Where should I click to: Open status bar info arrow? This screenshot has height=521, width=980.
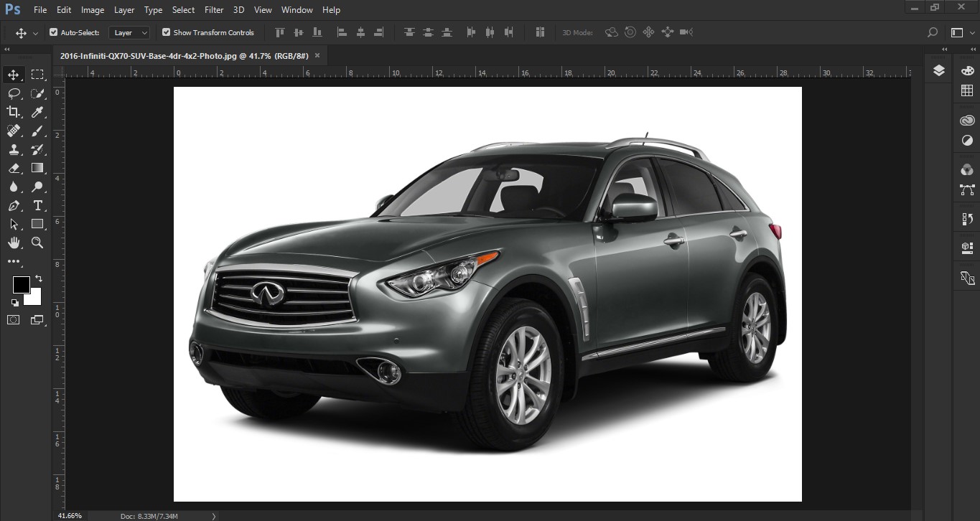tap(214, 516)
